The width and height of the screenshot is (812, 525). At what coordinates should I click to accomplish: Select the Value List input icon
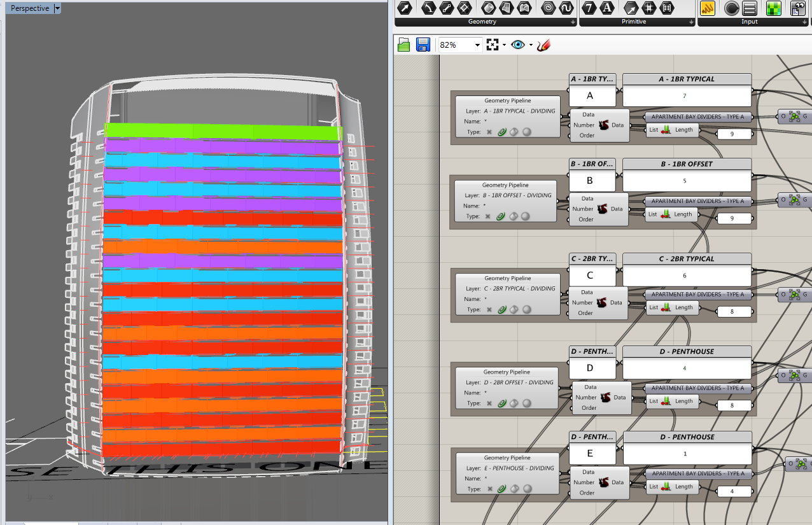(x=750, y=8)
